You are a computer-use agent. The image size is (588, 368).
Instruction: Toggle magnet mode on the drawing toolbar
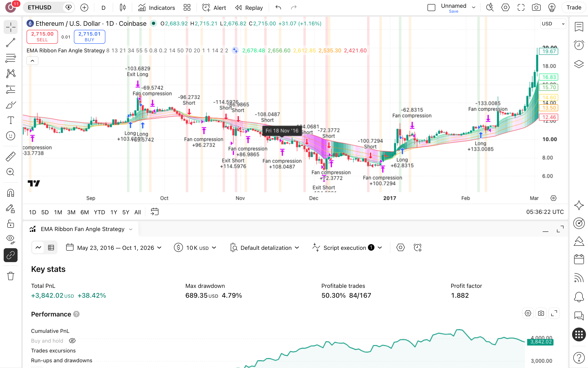(10, 193)
